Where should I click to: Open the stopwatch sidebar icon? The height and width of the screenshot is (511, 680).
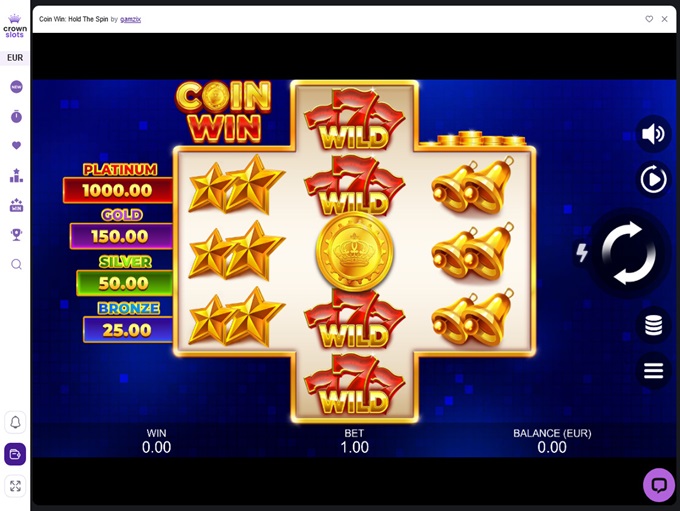pos(16,116)
